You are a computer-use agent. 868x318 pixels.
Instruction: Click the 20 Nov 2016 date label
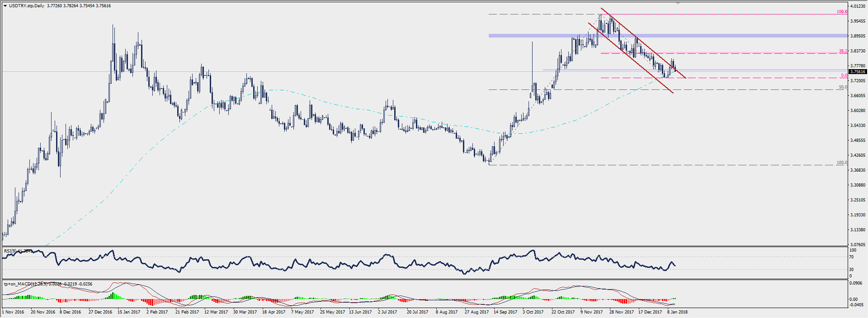[x=43, y=312]
